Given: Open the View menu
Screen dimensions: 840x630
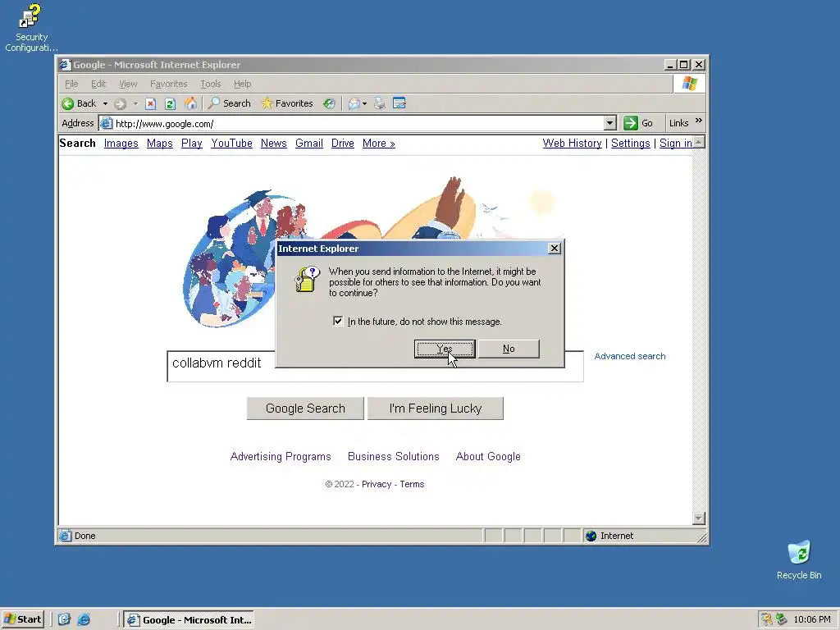Looking at the screenshot, I should tap(128, 84).
